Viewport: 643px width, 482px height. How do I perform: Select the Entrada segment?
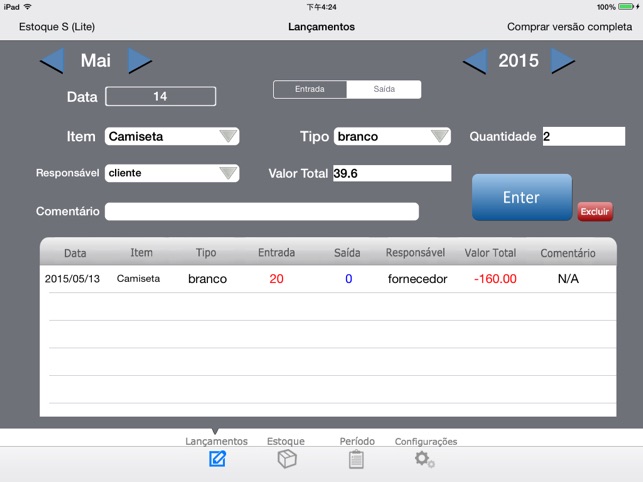[310, 89]
